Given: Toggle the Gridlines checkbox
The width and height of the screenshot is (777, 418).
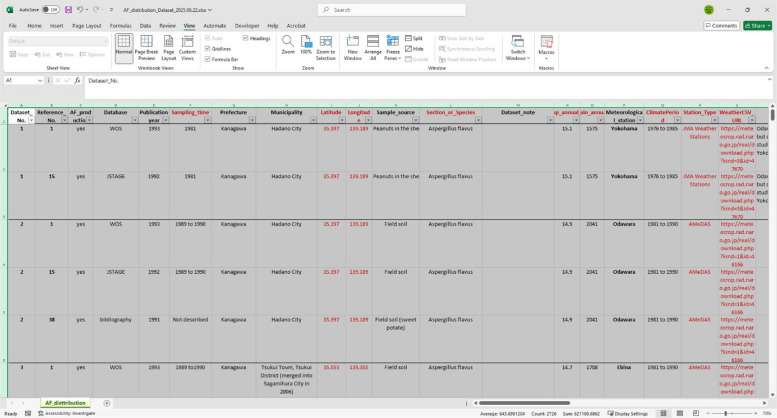Looking at the screenshot, I should tap(208, 49).
